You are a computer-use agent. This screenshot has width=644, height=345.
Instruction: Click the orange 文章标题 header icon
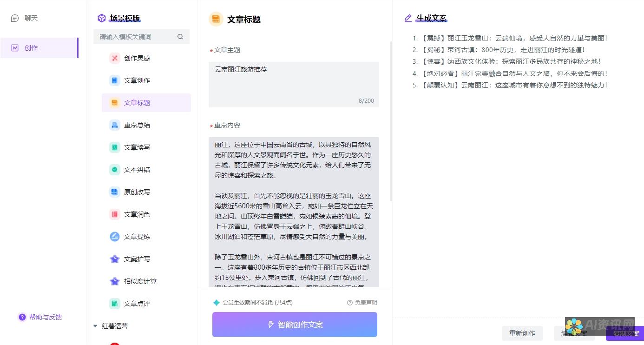tap(216, 19)
